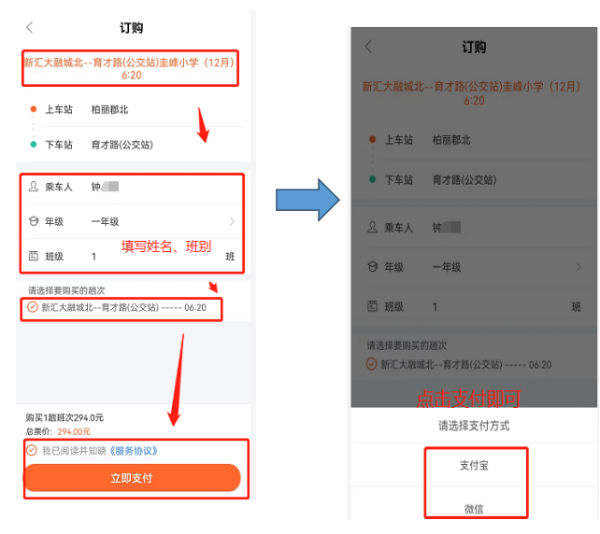Toggle the 06:20 trip selection on left screen
600x534 pixels.
click(33, 307)
